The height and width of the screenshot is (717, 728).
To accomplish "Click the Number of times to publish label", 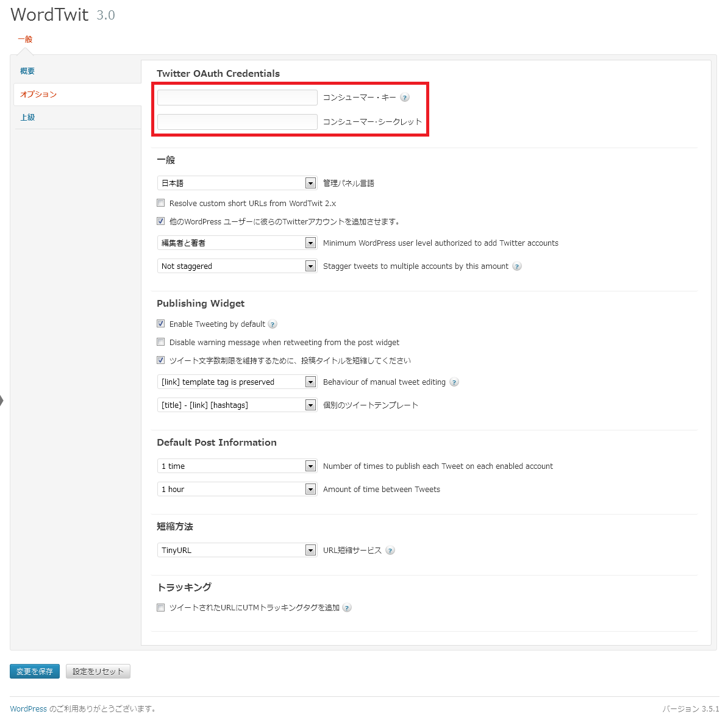I will point(438,466).
